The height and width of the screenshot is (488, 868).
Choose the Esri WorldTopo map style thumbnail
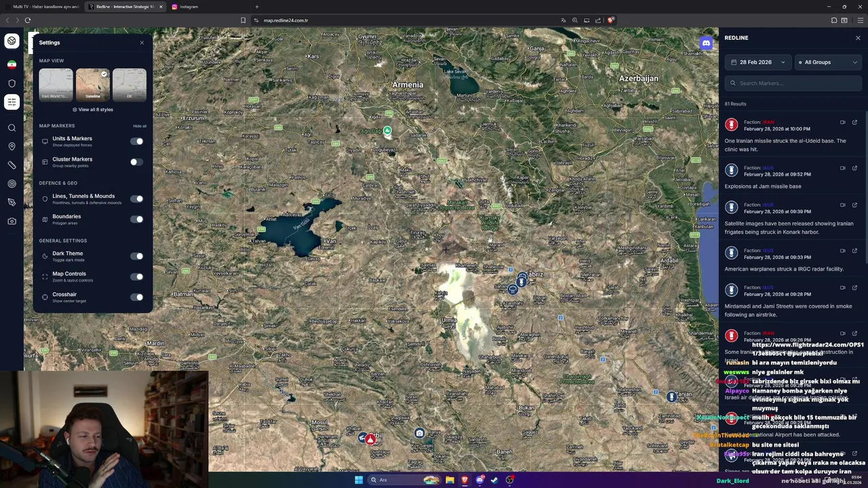click(x=56, y=84)
